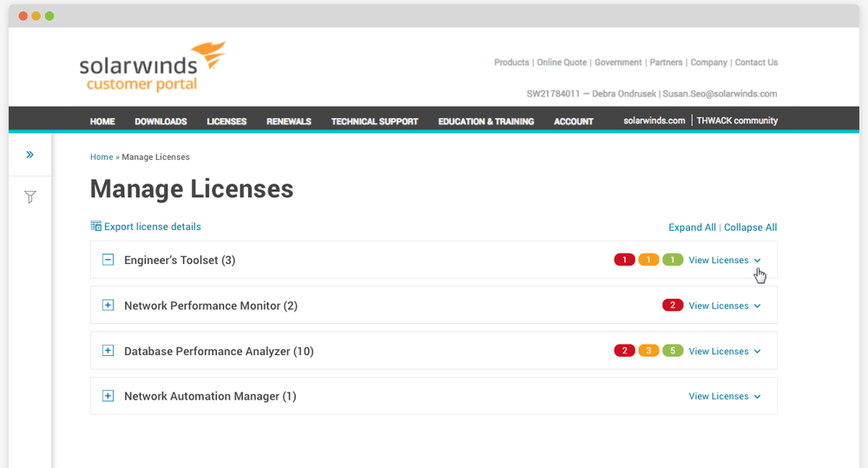Click orange badge on Database Performance Analyzer row
868x468 pixels.
[648, 351]
